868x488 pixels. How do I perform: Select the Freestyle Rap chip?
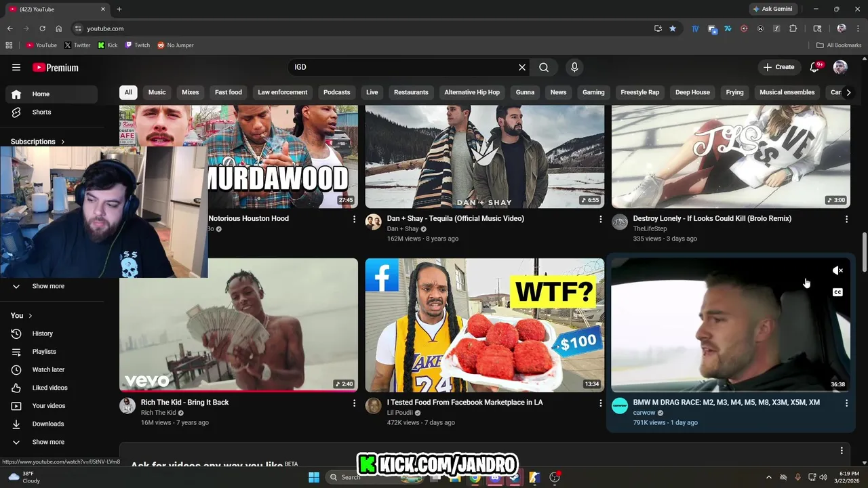(x=640, y=92)
